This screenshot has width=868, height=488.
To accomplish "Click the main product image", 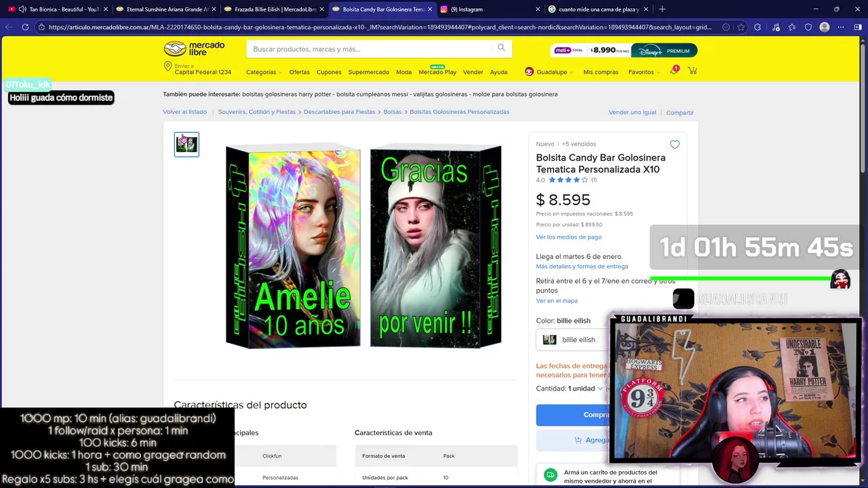I will click(x=363, y=246).
